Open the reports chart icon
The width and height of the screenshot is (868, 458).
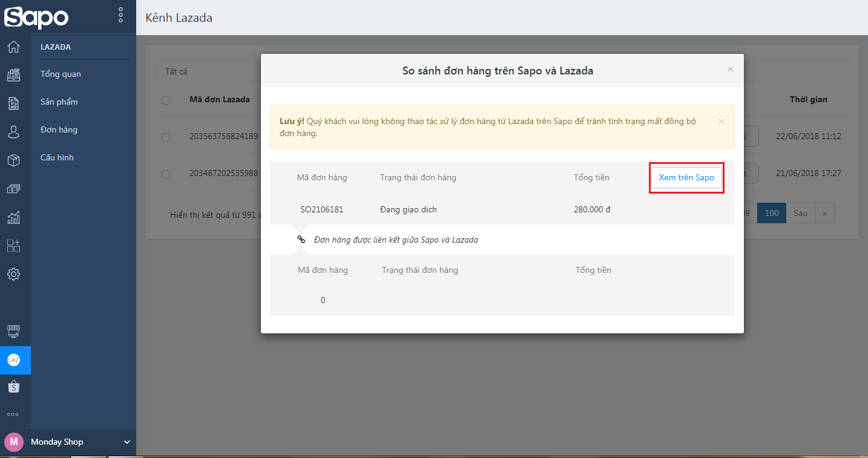tap(13, 217)
